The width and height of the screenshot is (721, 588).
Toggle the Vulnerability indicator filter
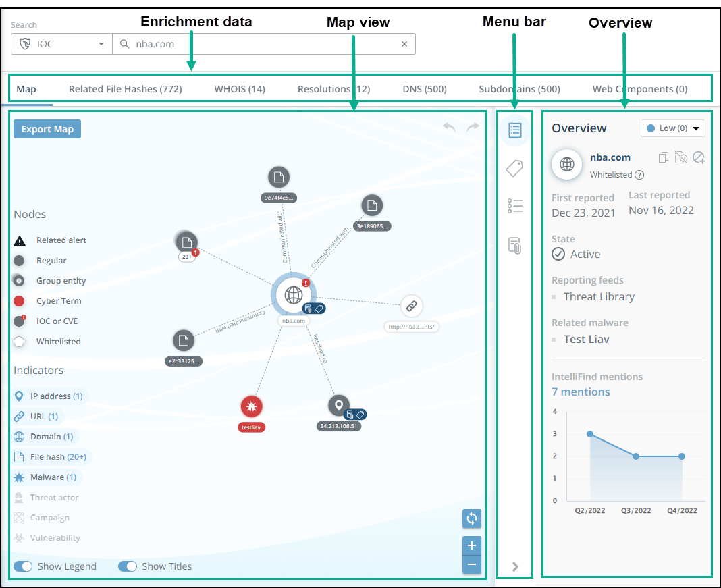point(47,538)
